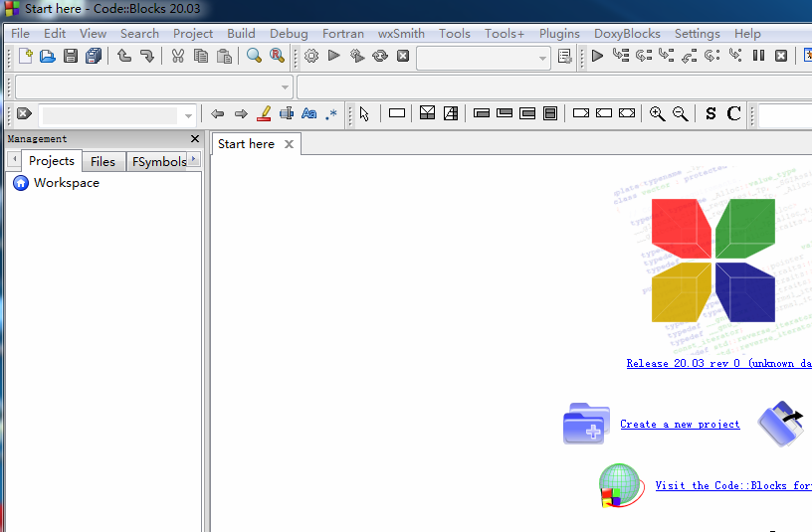Open the DoxyBlocks menu

click(627, 34)
